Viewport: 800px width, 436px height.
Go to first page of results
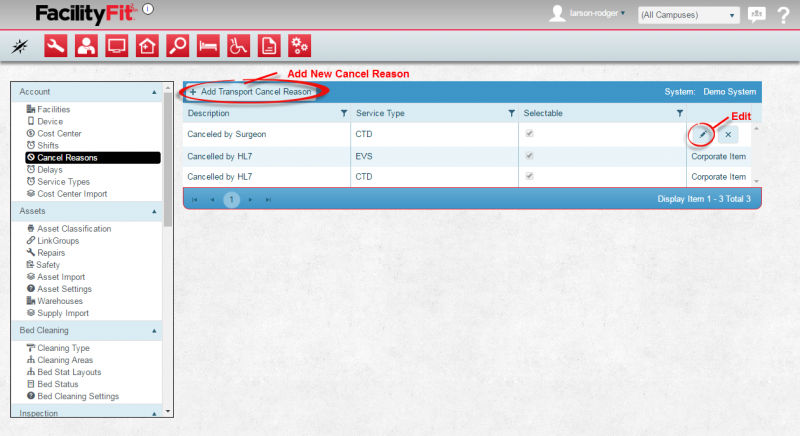pos(194,199)
